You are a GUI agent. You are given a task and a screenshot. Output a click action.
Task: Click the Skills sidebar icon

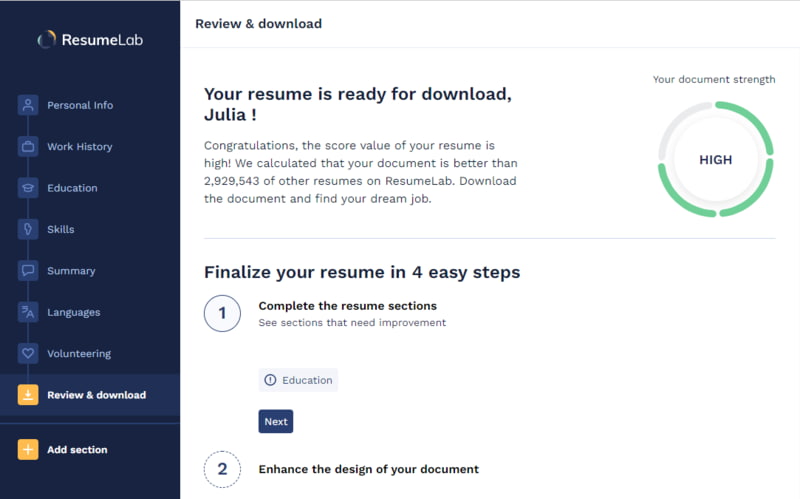tap(28, 229)
